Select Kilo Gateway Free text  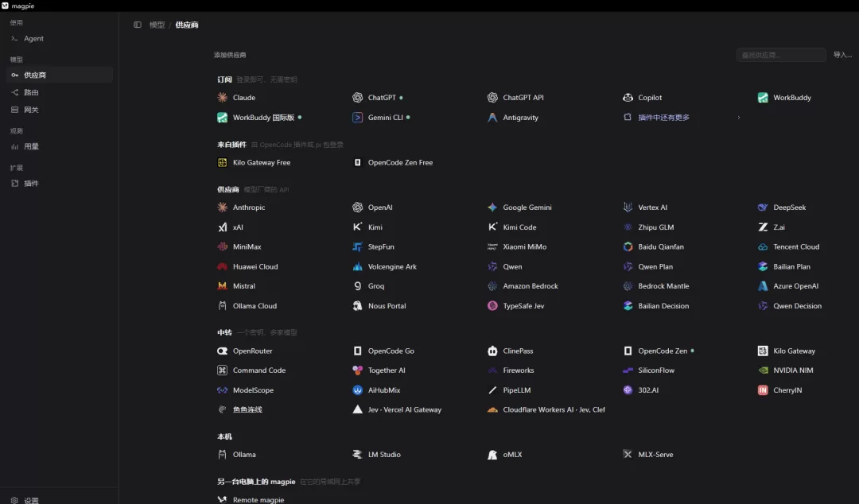point(262,162)
